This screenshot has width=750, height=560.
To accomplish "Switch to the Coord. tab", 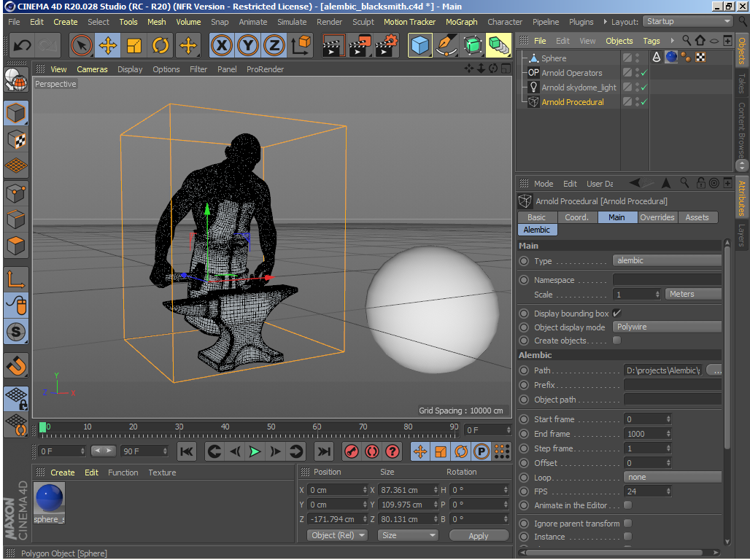I will coord(576,217).
